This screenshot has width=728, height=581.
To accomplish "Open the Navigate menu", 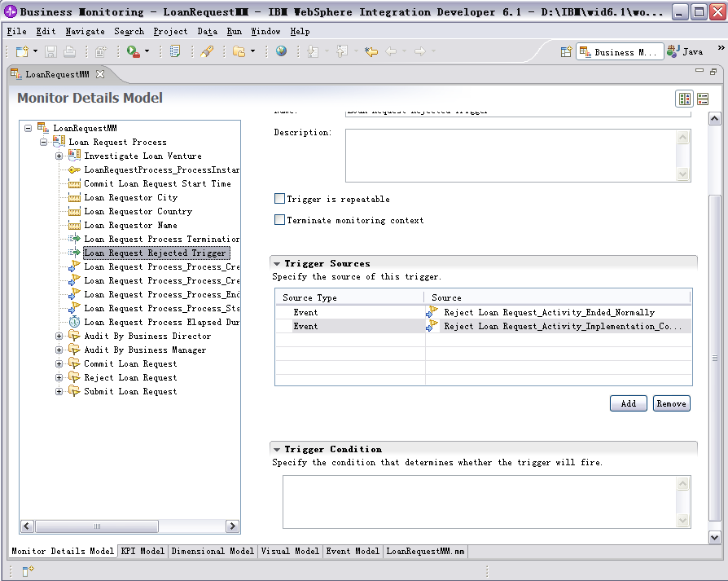I will coord(85,32).
